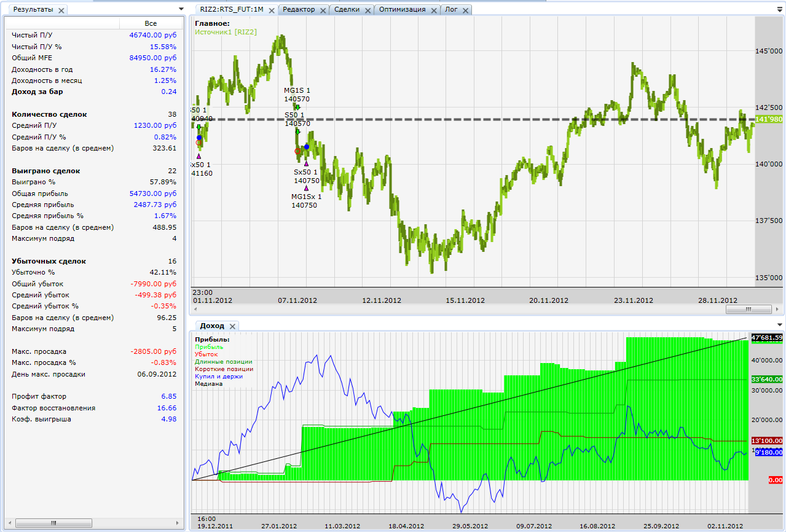Click the Убыток legend entry

(206, 354)
